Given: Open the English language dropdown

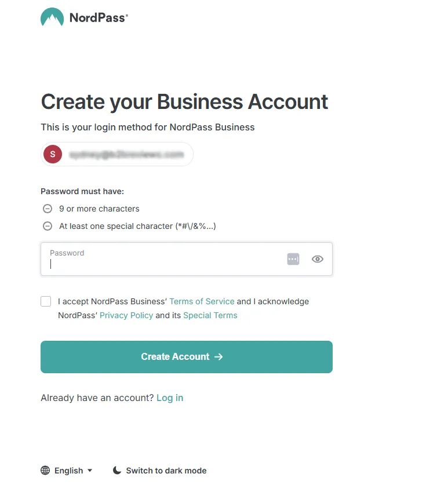Looking at the screenshot, I should [69, 471].
